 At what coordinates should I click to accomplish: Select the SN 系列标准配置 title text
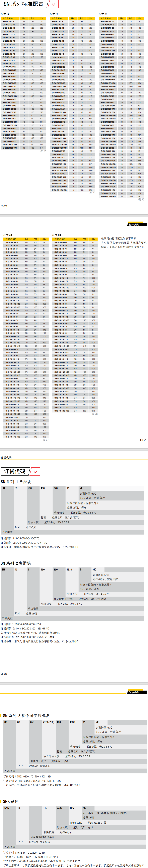[x=23, y=4]
